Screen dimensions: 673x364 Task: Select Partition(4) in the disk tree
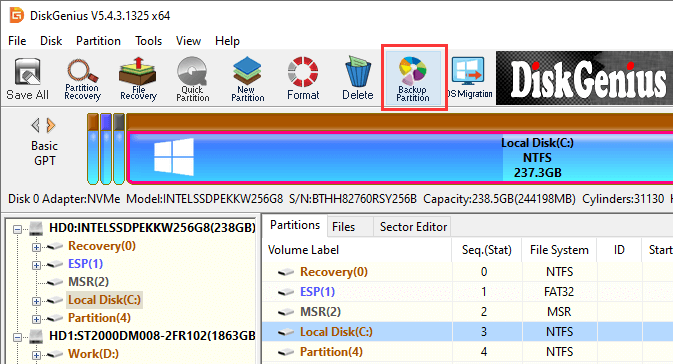point(99,318)
